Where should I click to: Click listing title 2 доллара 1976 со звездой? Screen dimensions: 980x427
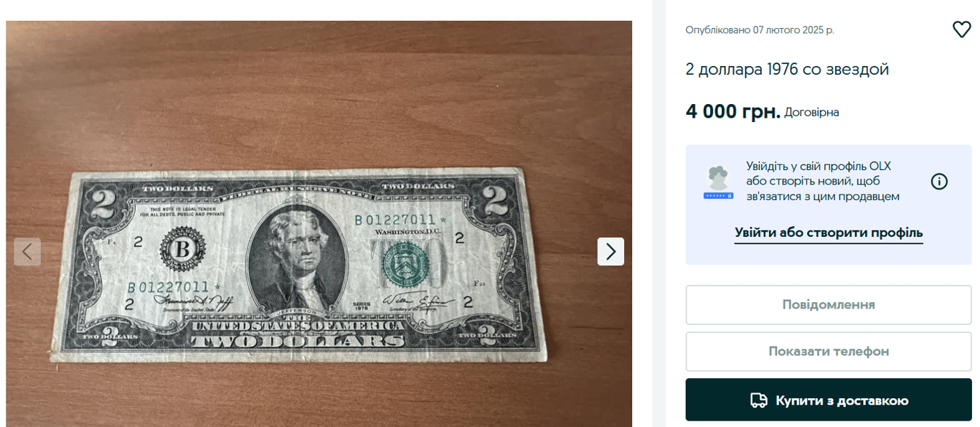pyautogui.click(x=787, y=70)
